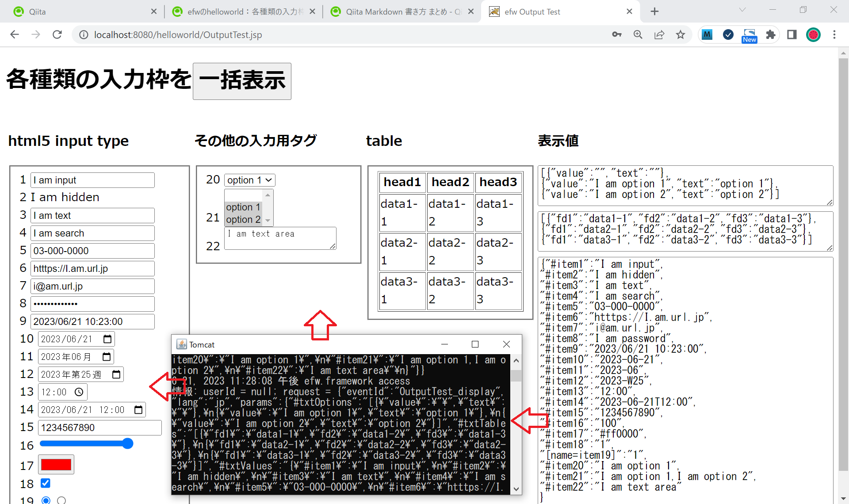Select the second radio button in row 19
The image size is (849, 504).
(61, 500)
